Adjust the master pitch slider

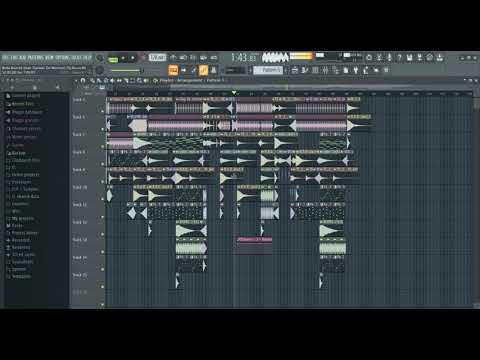pos(127,70)
